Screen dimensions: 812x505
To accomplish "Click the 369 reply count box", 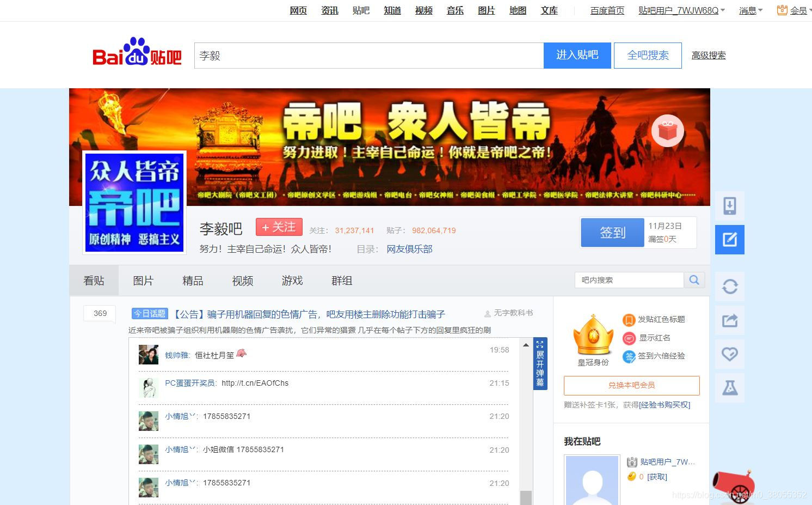I will tap(100, 313).
